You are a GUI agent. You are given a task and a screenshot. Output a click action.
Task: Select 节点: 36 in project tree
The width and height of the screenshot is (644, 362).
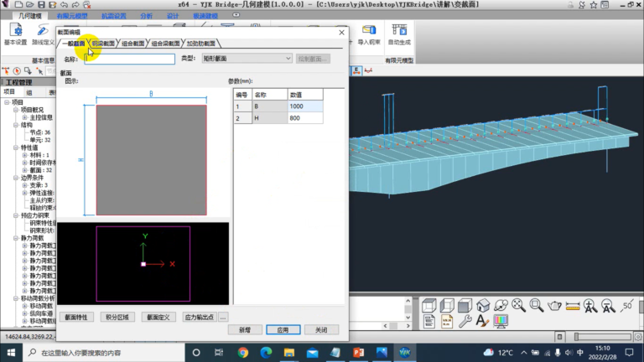point(40,132)
